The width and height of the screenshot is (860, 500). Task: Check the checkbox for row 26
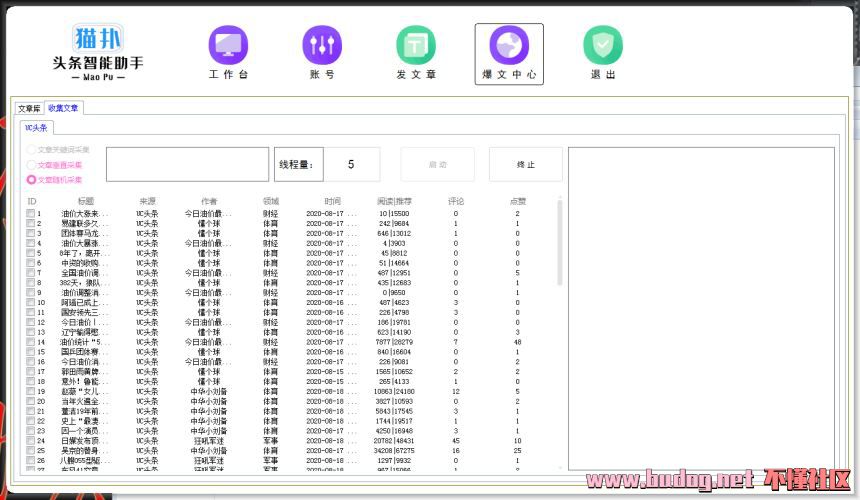point(31,460)
